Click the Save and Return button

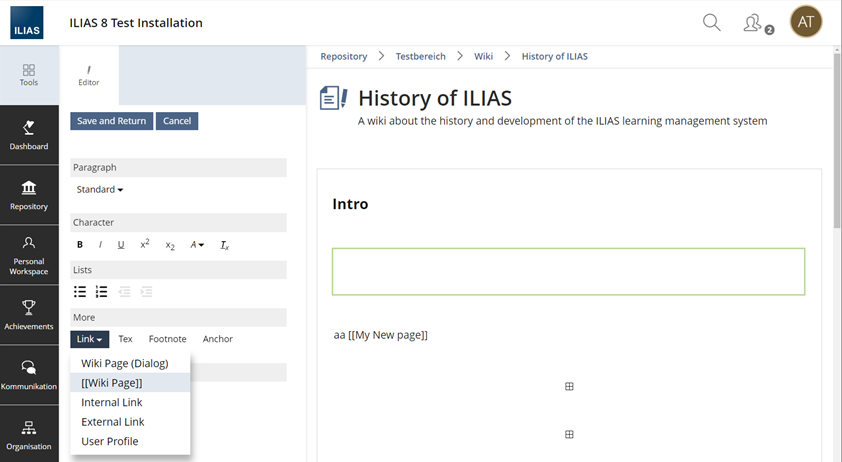point(111,121)
